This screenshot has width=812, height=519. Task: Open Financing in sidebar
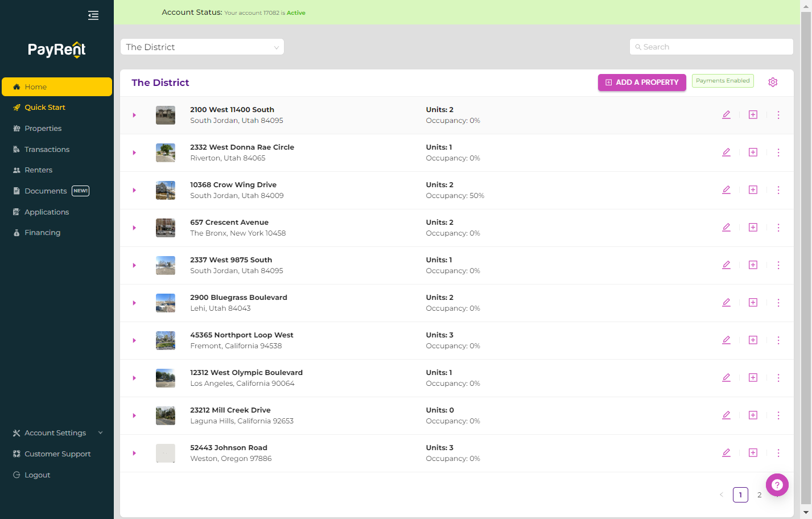pos(57,233)
